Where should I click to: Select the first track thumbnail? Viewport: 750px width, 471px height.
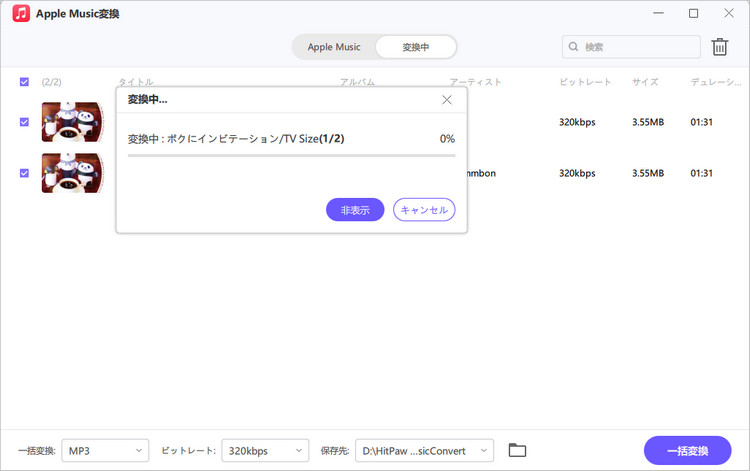click(x=72, y=122)
